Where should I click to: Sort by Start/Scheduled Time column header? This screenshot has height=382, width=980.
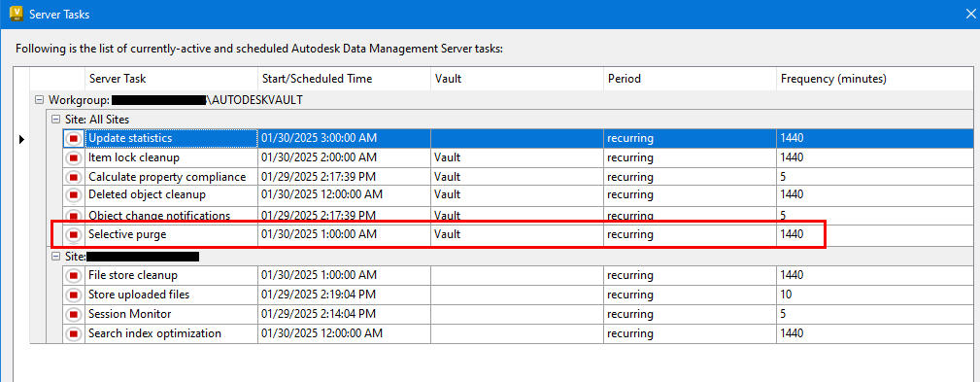click(344, 79)
